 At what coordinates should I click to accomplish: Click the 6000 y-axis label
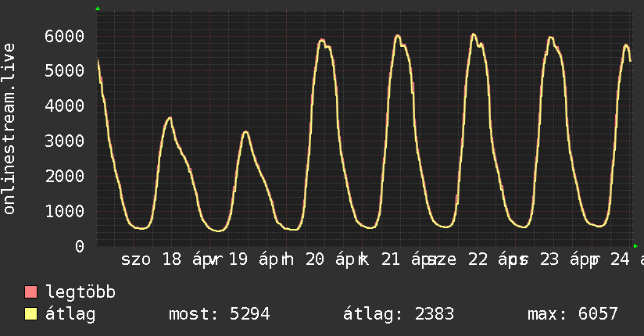63,36
